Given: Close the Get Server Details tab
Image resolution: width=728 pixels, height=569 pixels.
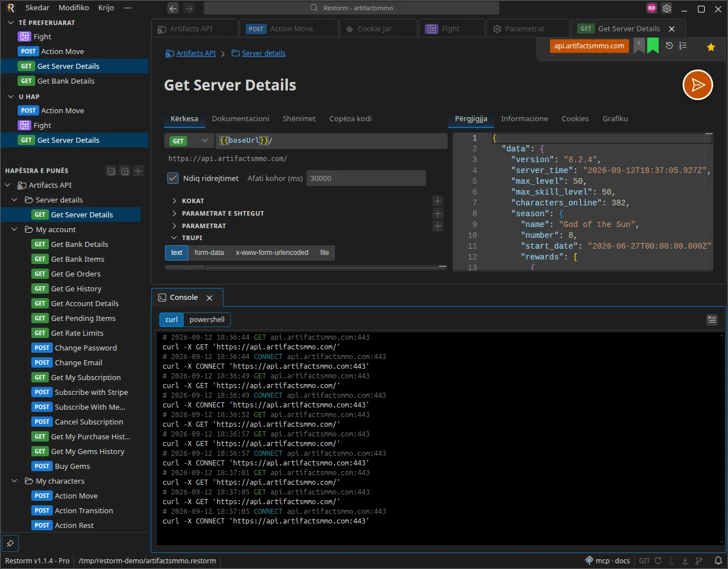Looking at the screenshot, I should tap(672, 28).
